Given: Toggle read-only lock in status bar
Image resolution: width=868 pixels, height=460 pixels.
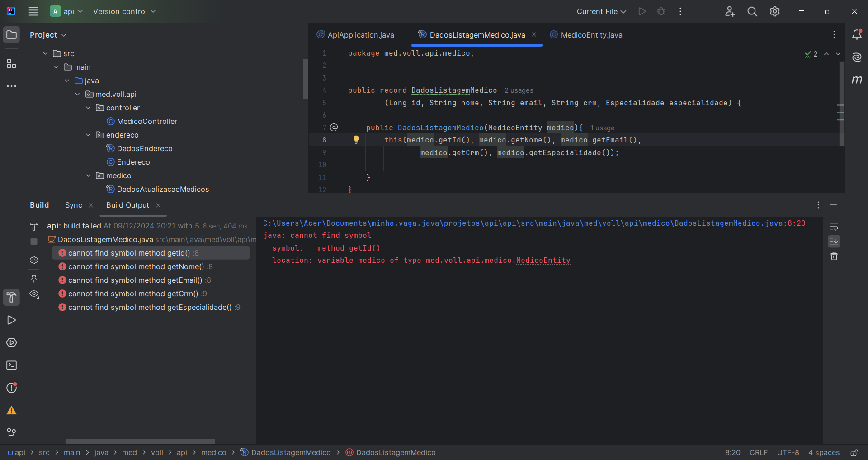Looking at the screenshot, I should tap(854, 453).
